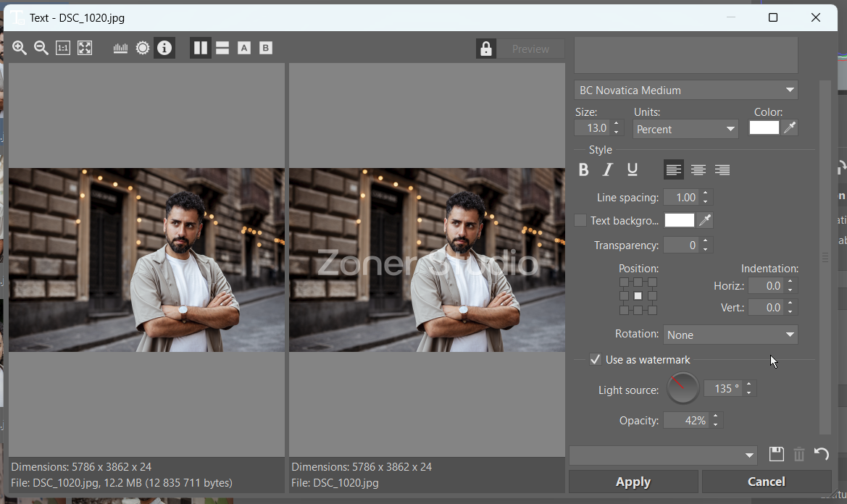Uncheck Use as watermark
Image resolution: width=847 pixels, height=504 pixels.
coord(596,360)
